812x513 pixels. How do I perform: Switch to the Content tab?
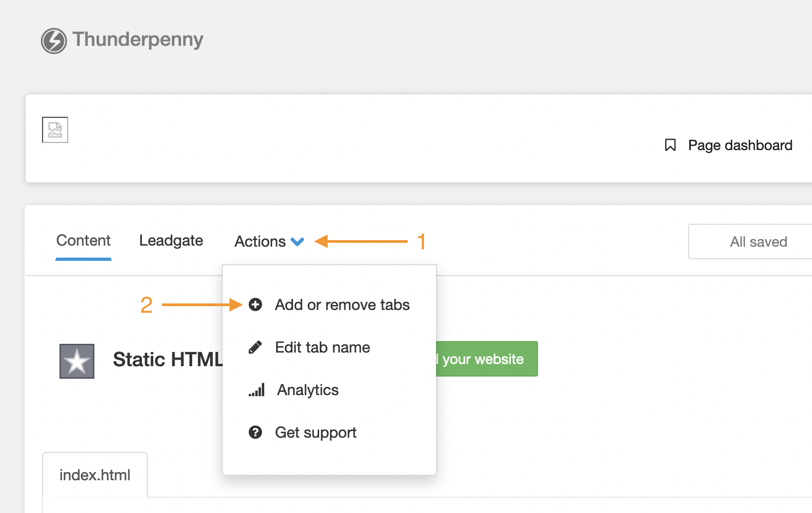[x=83, y=241]
